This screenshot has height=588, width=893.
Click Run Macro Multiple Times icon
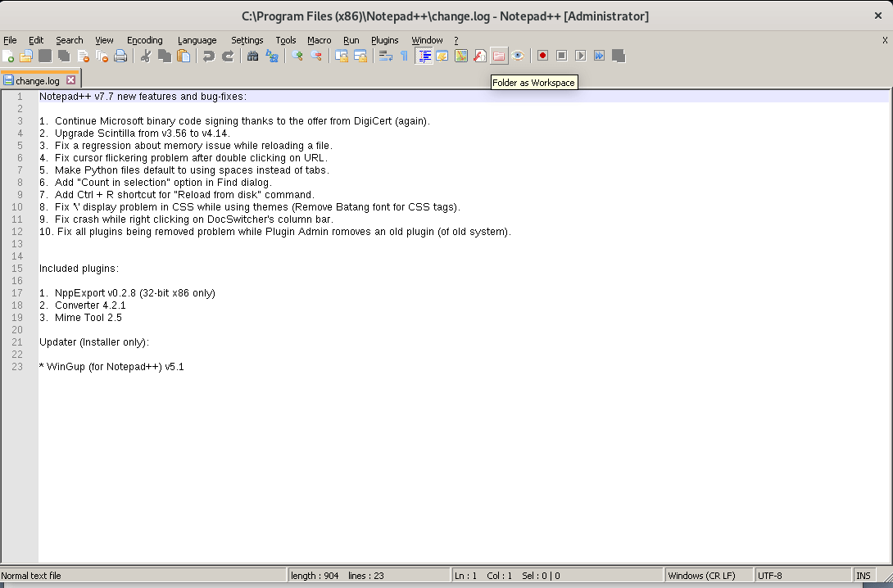[x=599, y=56]
